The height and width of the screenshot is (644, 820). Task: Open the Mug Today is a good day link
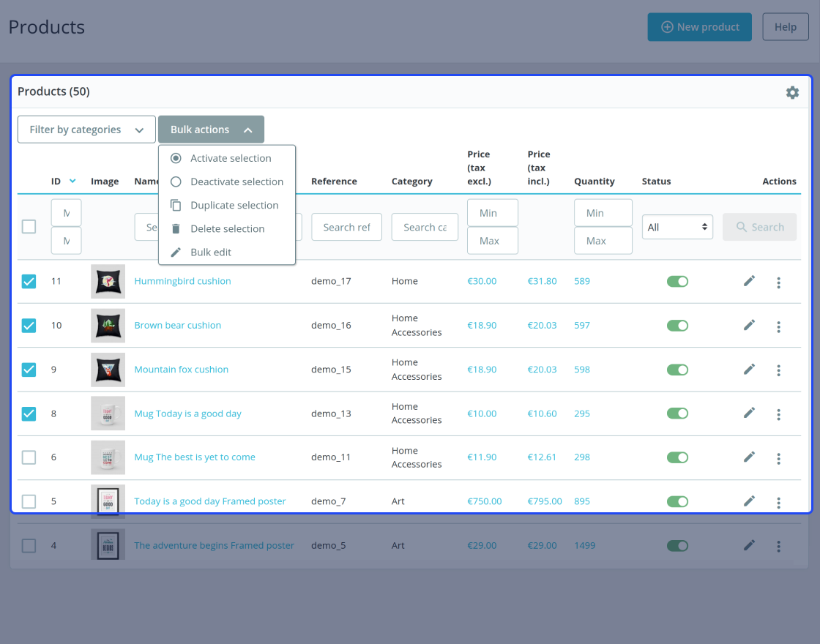tap(187, 413)
